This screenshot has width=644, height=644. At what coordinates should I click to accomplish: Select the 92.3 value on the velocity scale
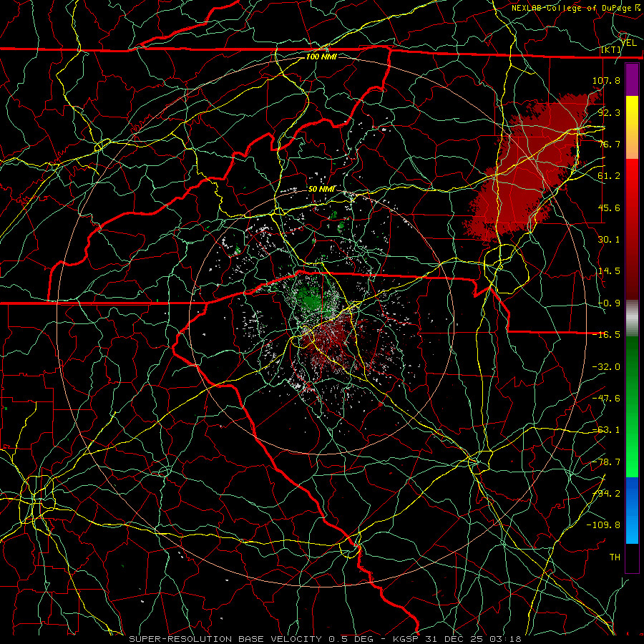[x=609, y=112]
